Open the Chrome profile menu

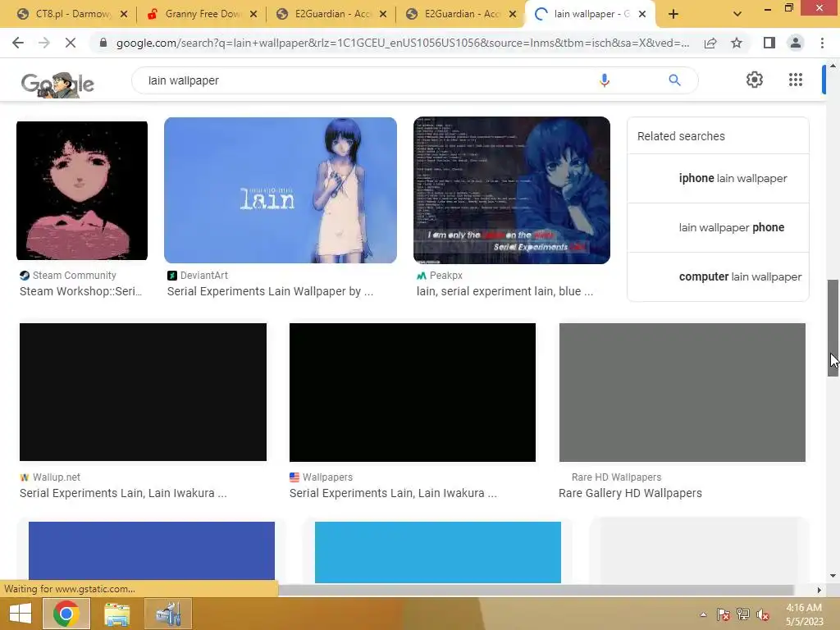[x=796, y=43]
